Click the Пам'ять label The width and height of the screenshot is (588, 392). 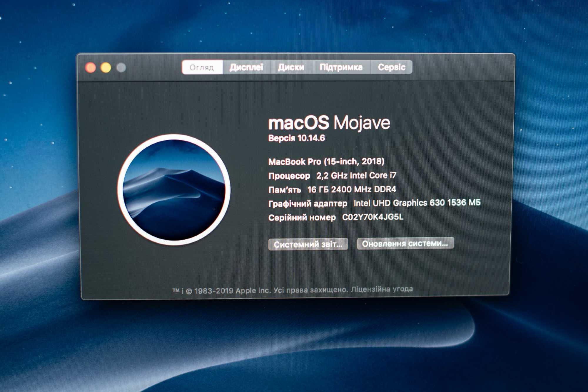click(285, 190)
